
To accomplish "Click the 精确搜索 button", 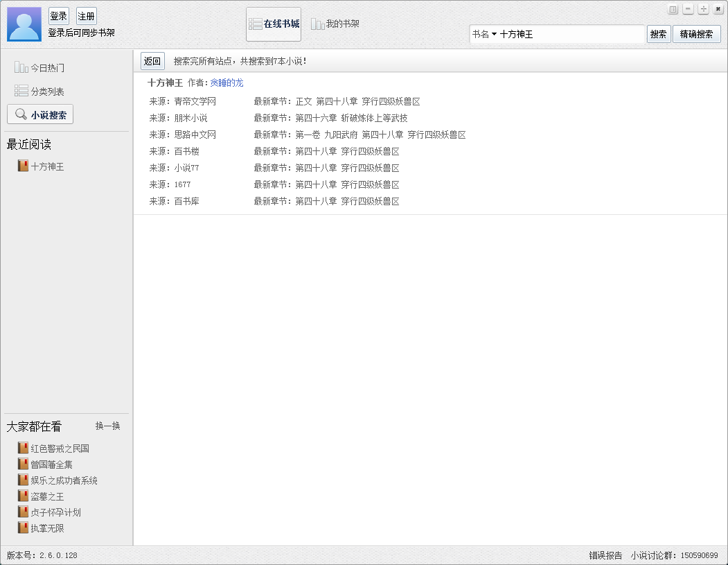I will click(x=696, y=34).
